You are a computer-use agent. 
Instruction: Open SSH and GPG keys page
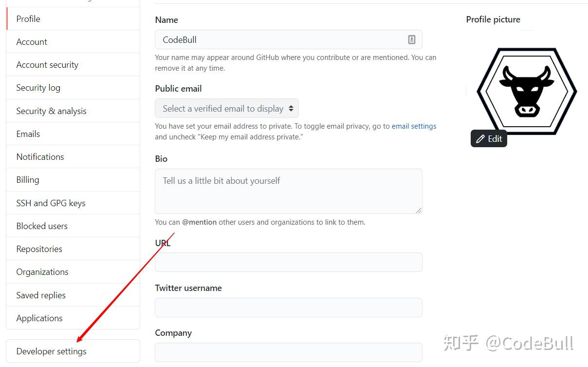click(51, 203)
